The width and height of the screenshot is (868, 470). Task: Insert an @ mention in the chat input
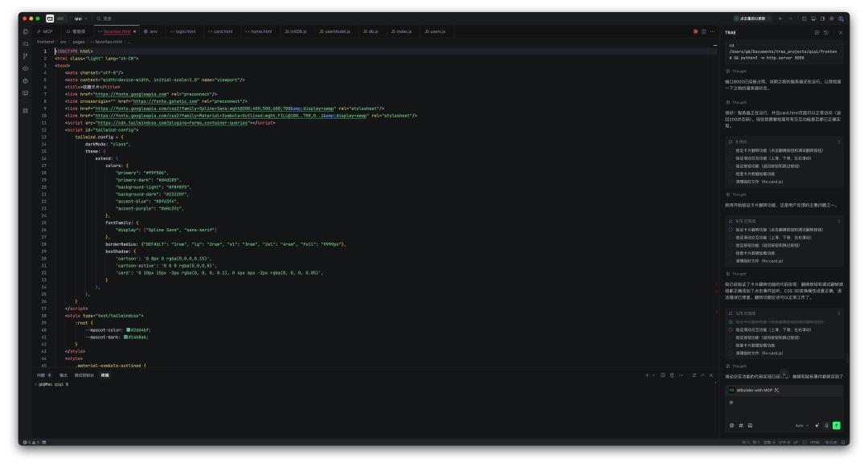point(732,426)
